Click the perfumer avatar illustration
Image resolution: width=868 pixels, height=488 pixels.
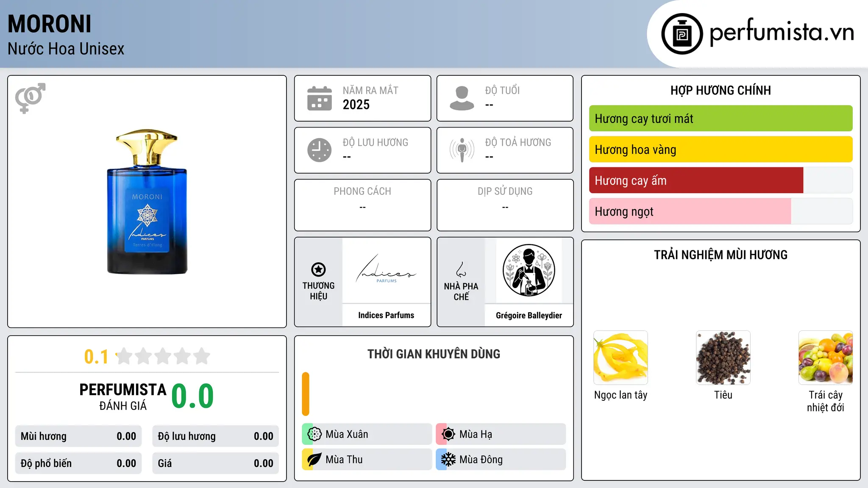coord(529,270)
